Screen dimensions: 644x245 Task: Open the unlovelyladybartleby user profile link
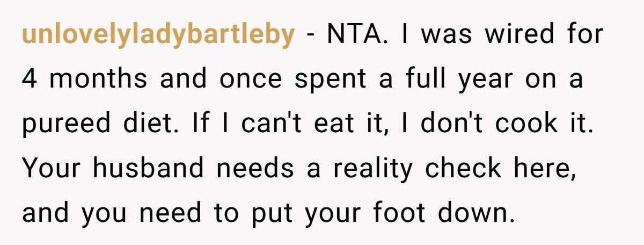158,35
